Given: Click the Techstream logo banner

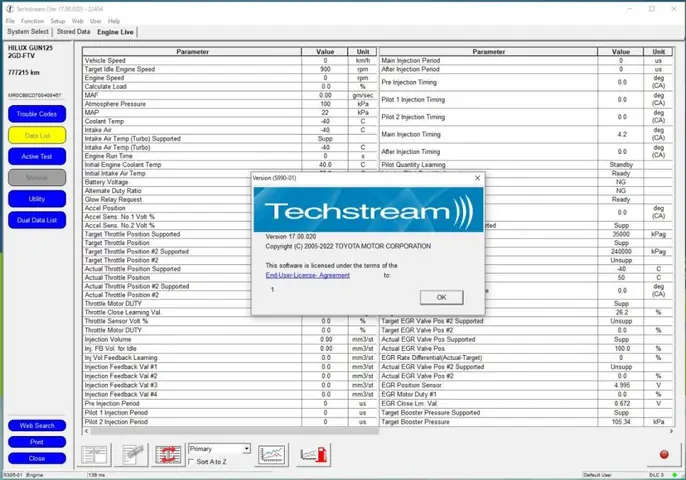Looking at the screenshot, I should click(x=368, y=210).
